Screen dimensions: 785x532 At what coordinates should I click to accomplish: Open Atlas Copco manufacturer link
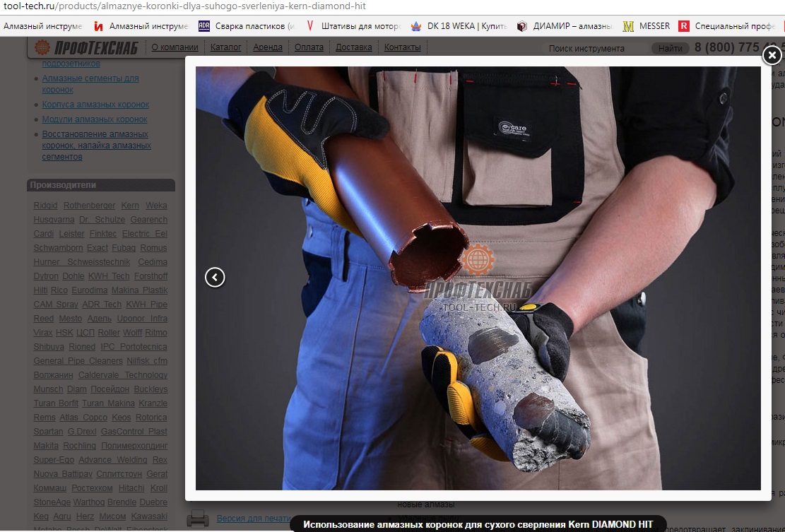(83, 418)
